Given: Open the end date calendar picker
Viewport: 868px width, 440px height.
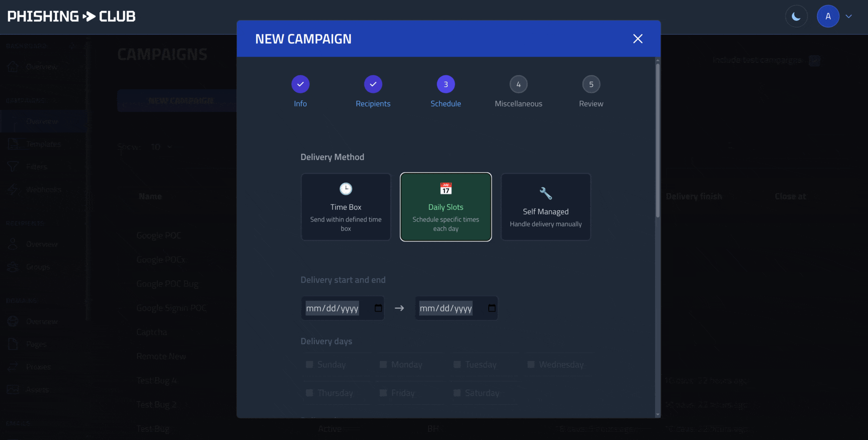Looking at the screenshot, I should tap(492, 308).
